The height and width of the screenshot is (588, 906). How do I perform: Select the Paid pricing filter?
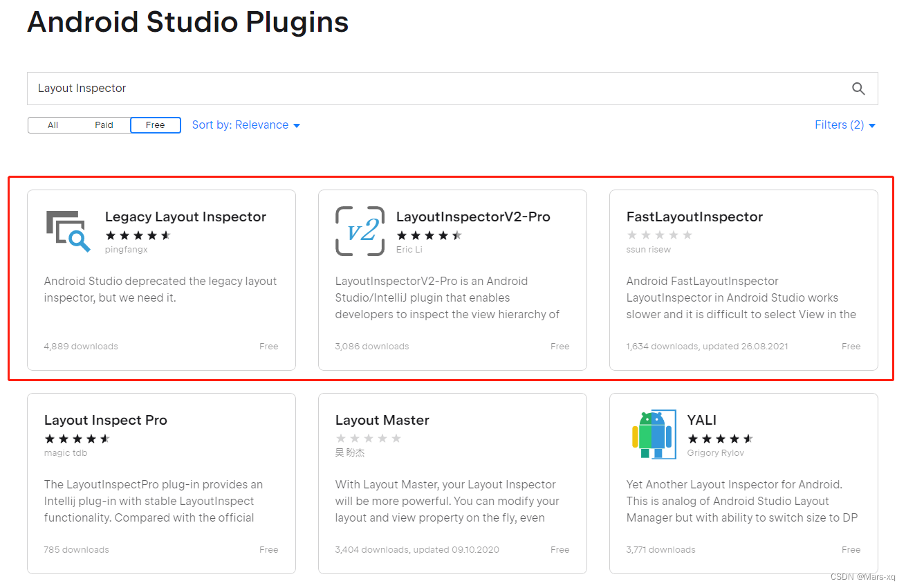[x=104, y=125]
